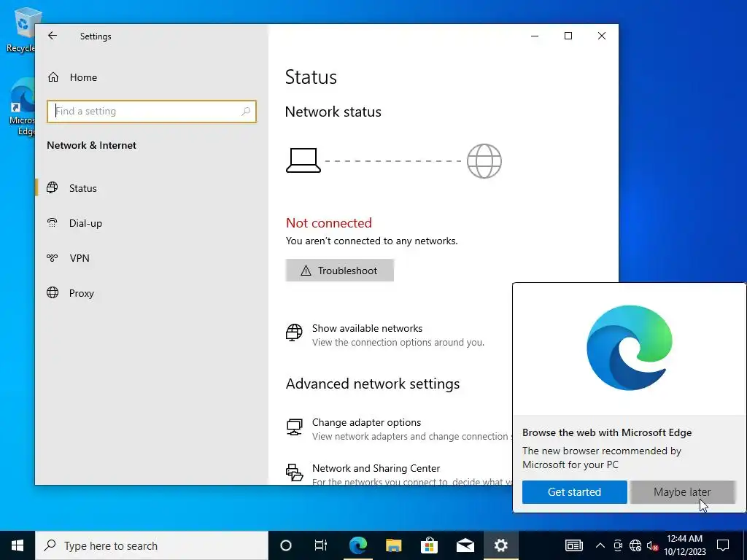Click the "Not connected" status text
This screenshot has width=747, height=560.
coord(329,223)
